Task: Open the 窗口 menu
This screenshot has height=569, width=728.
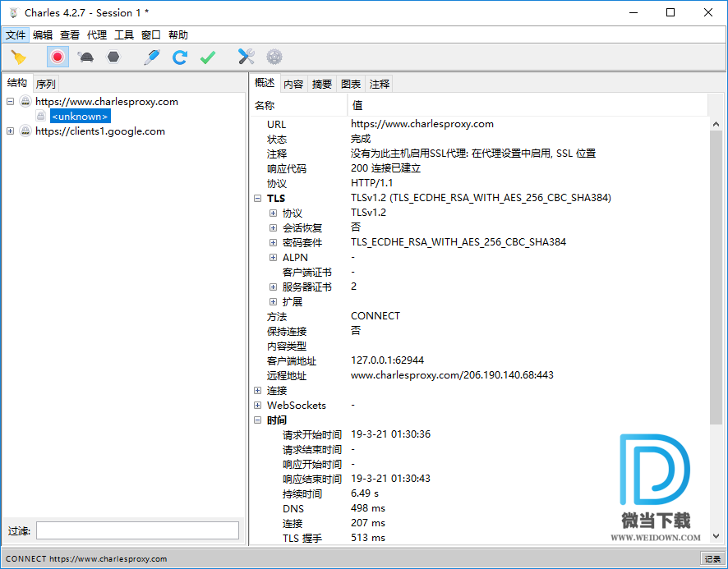Action: pos(151,34)
